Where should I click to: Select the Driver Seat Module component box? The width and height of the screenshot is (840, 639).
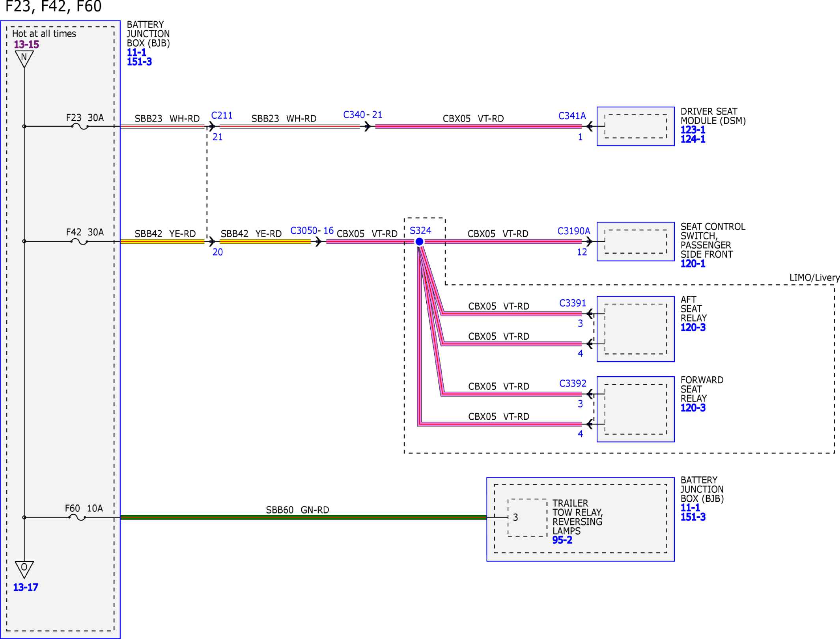[636, 126]
